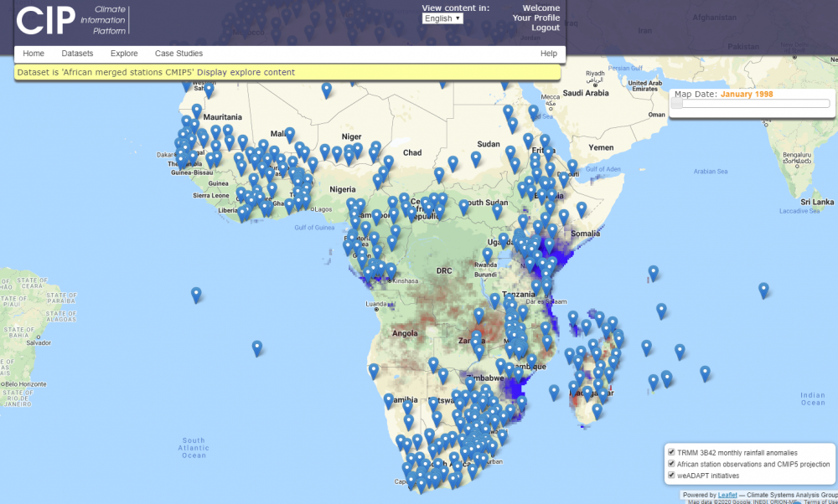The width and height of the screenshot is (838, 504).
Task: Select the easternmost station marker in the Indian Ocean
Action: tap(763, 291)
